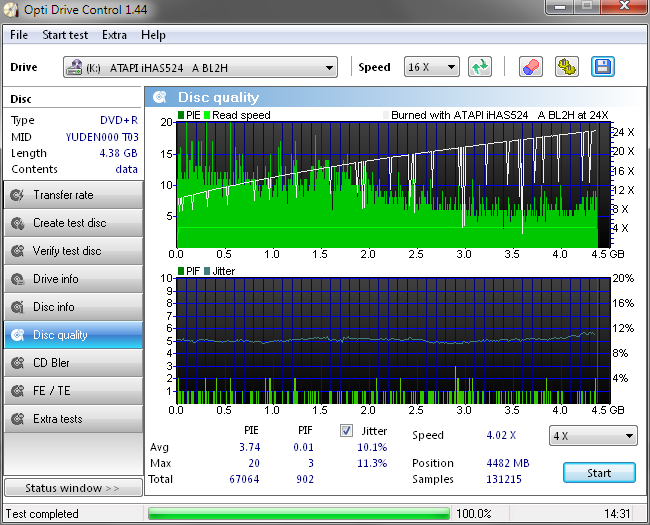Image resolution: width=650 pixels, height=525 pixels.
Task: Expand the Drive selection dropdown
Action: [200, 68]
